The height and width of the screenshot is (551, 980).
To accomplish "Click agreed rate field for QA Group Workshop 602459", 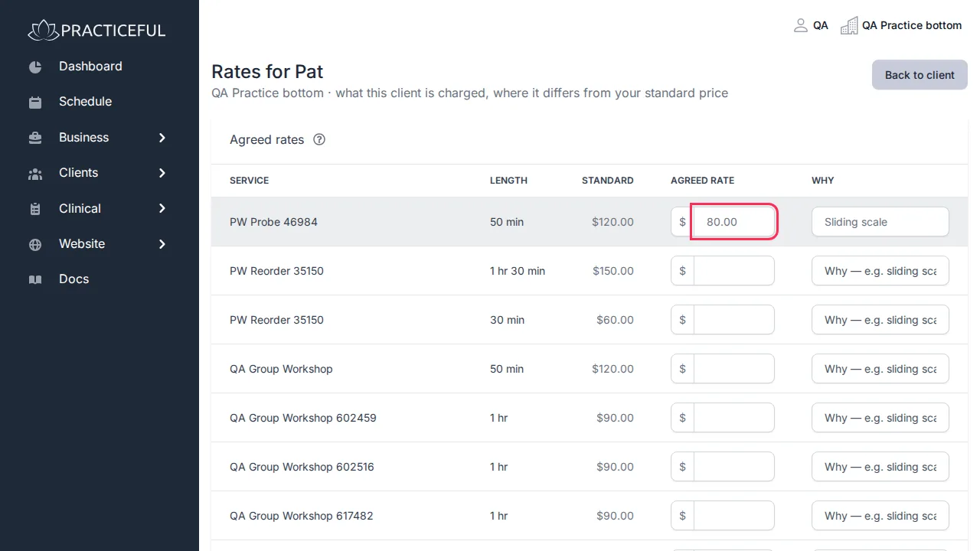I will 734,418.
